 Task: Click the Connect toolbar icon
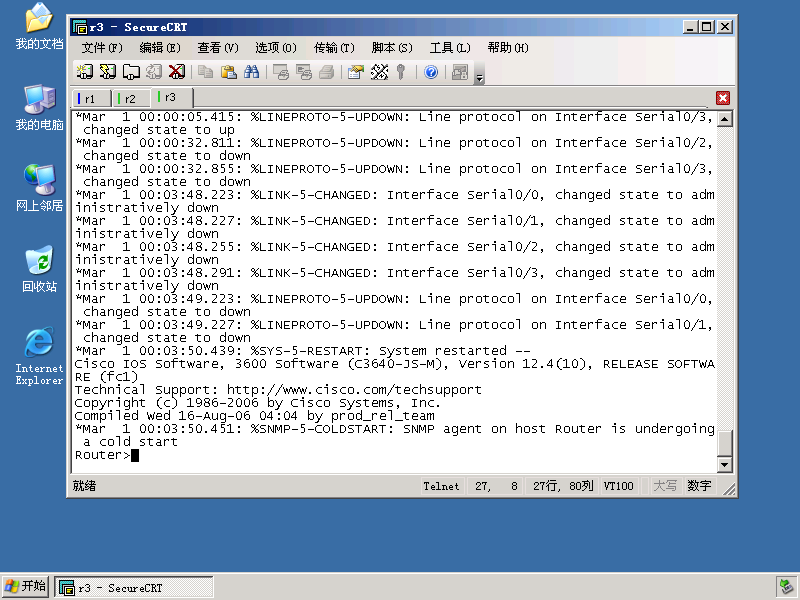(85, 72)
